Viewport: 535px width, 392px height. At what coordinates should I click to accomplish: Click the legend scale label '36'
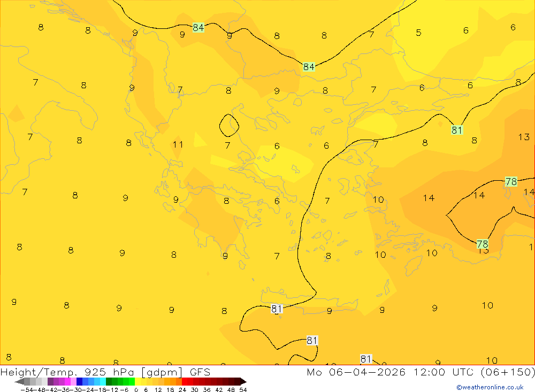207,390
